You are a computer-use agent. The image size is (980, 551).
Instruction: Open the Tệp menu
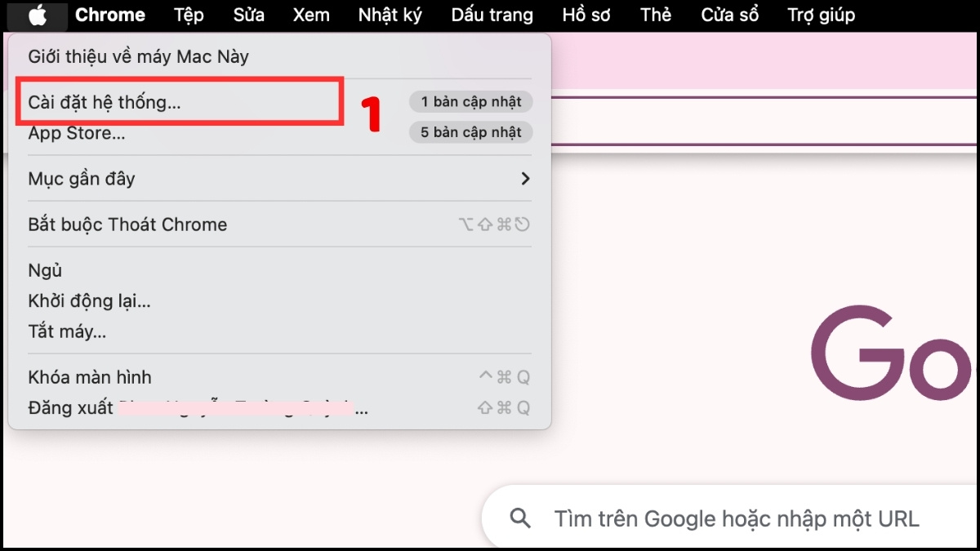point(189,15)
